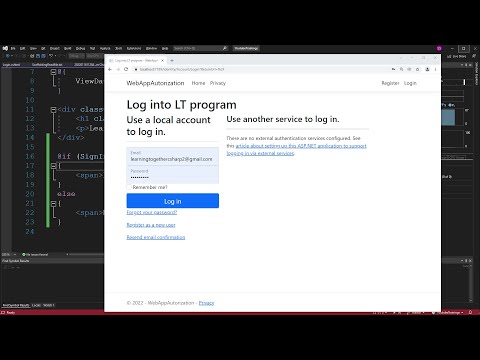Open the WebAppAutorization brand link
Image resolution: width=480 pixels, height=360 pixels.
(155, 83)
